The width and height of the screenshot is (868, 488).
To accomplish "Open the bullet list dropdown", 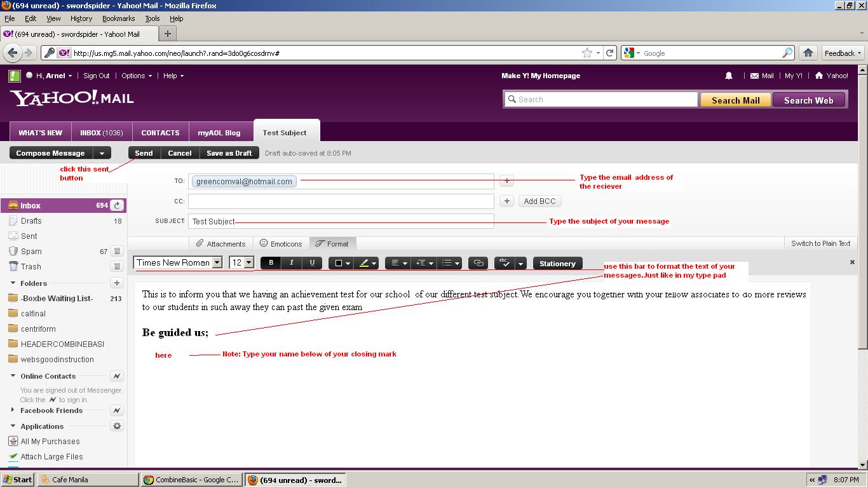I will 450,263.
